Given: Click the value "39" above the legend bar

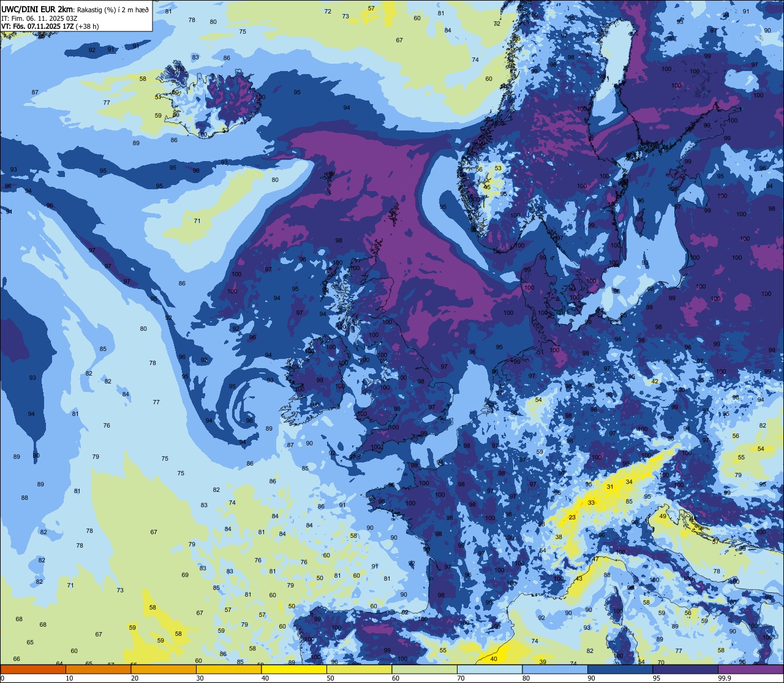Looking at the screenshot, I should pyautogui.click(x=543, y=662).
